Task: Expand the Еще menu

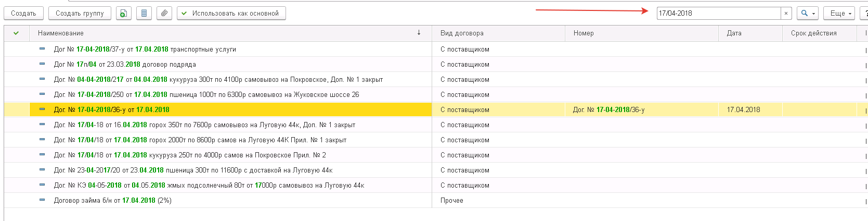Action: click(839, 13)
